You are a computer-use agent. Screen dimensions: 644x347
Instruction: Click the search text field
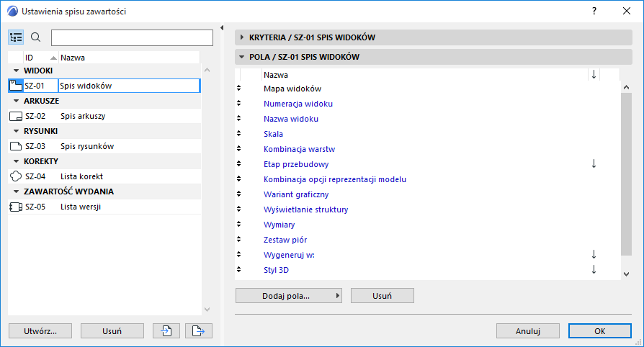click(x=132, y=37)
